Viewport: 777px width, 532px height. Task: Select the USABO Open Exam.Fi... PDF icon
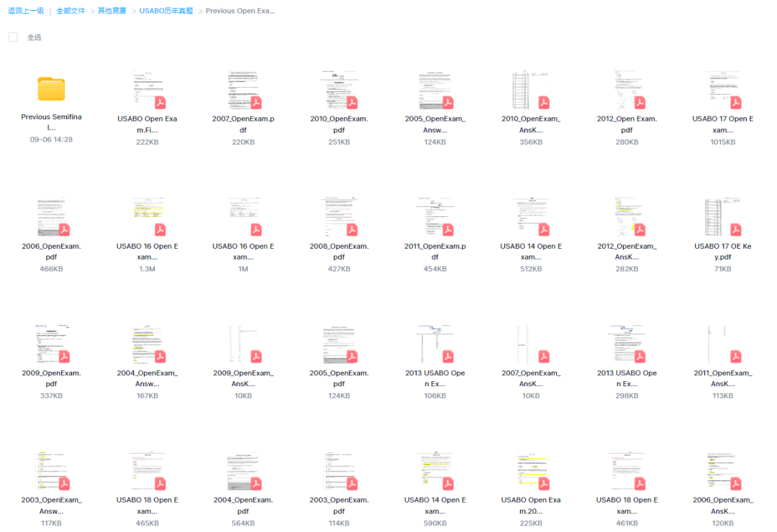click(147, 90)
